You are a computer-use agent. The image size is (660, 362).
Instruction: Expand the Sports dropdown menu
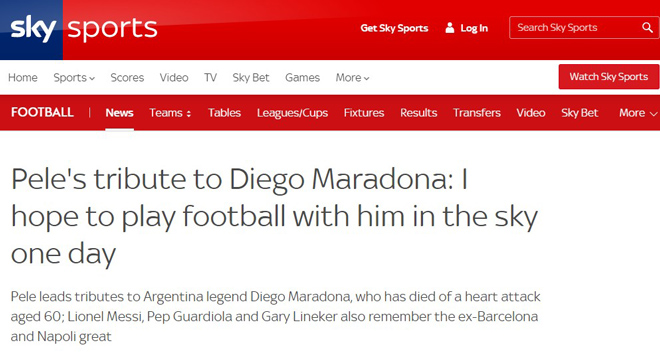74,78
